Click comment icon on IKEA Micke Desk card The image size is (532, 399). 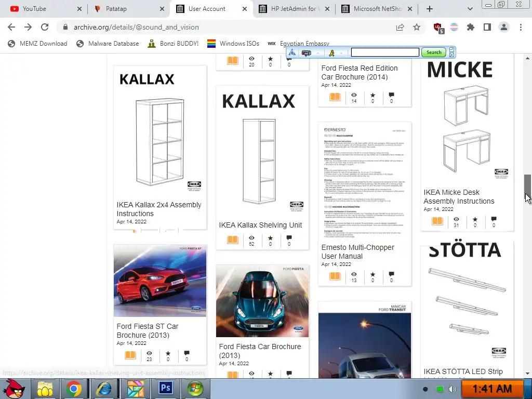click(494, 219)
